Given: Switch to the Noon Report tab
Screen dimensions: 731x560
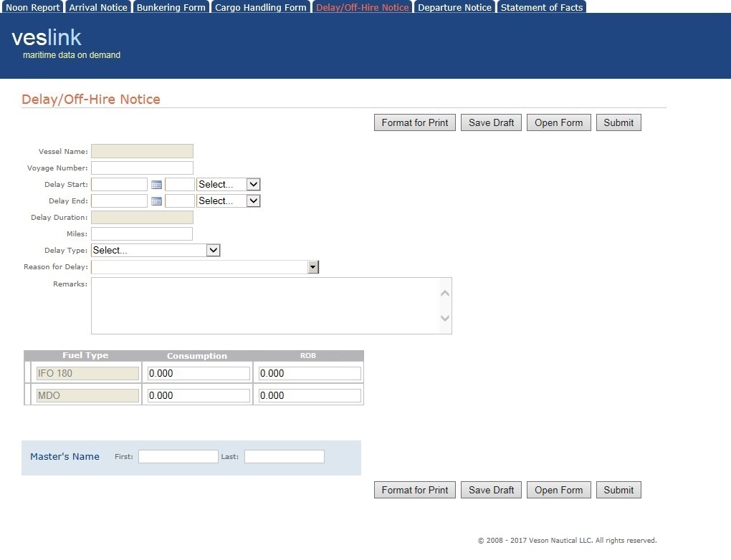Looking at the screenshot, I should coord(32,6).
